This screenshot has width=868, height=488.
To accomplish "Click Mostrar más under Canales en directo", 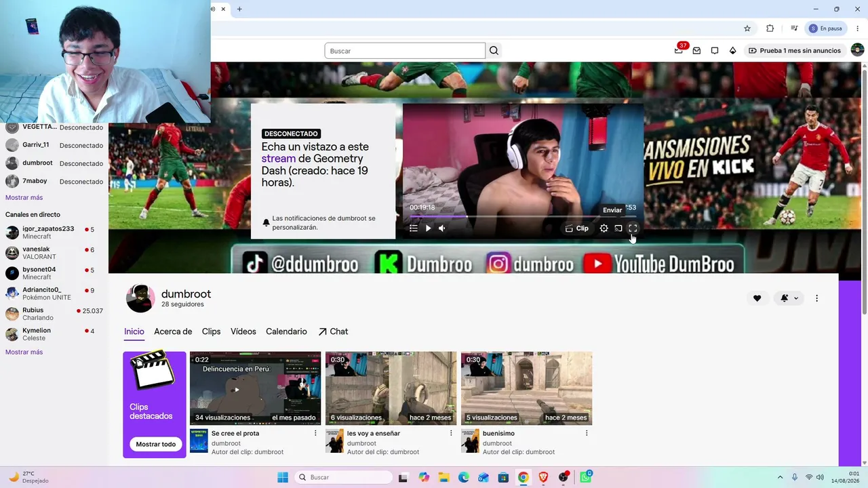I will point(24,352).
